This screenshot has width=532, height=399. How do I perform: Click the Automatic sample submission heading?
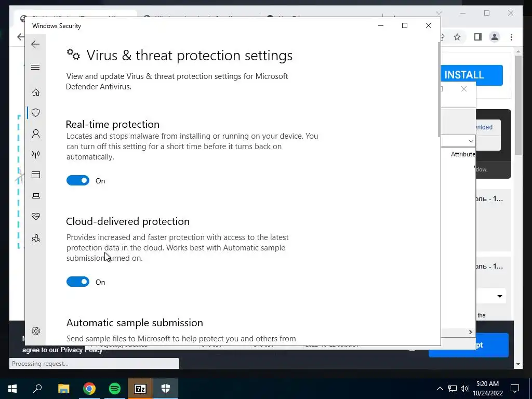click(x=135, y=323)
